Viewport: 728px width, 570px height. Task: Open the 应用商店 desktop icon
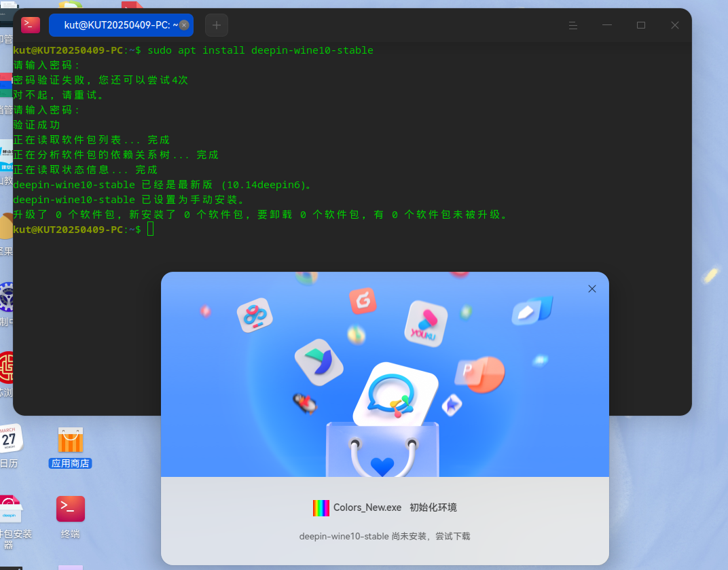(x=71, y=447)
